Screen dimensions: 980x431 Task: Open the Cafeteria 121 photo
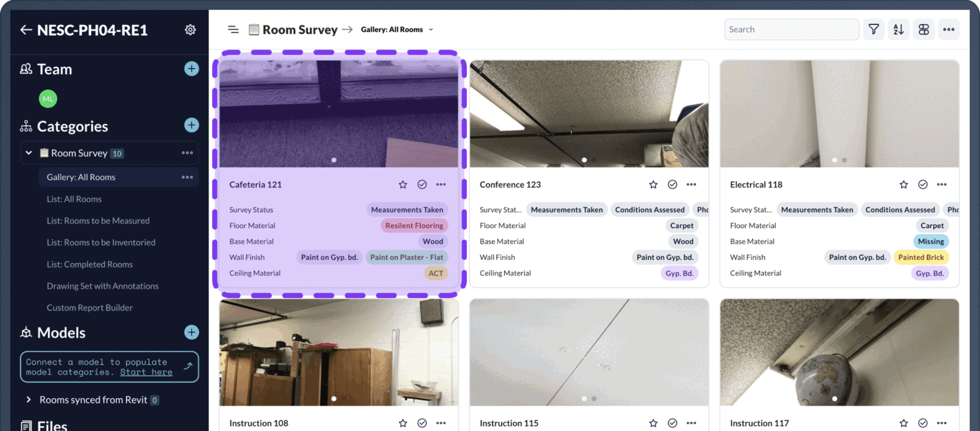pos(339,114)
